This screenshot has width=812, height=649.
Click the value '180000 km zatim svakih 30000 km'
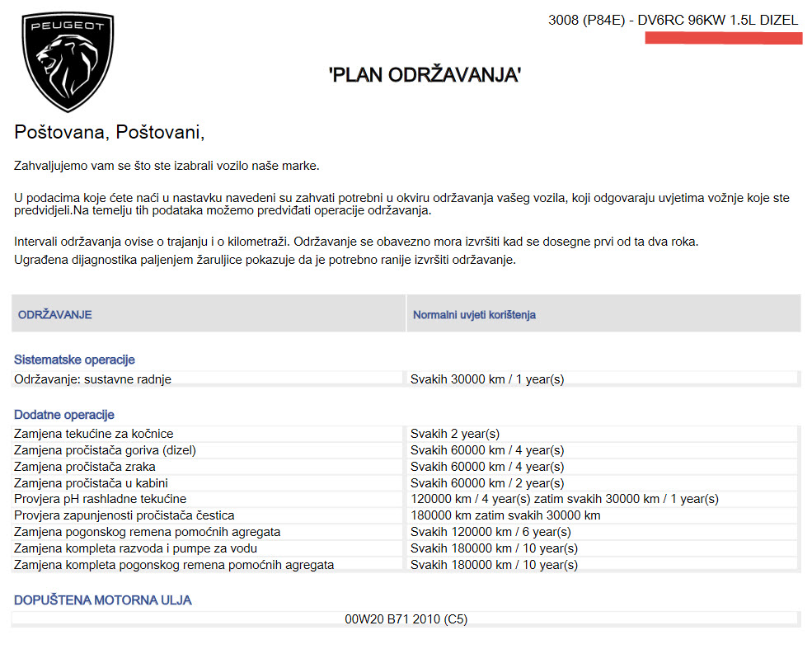click(505, 515)
